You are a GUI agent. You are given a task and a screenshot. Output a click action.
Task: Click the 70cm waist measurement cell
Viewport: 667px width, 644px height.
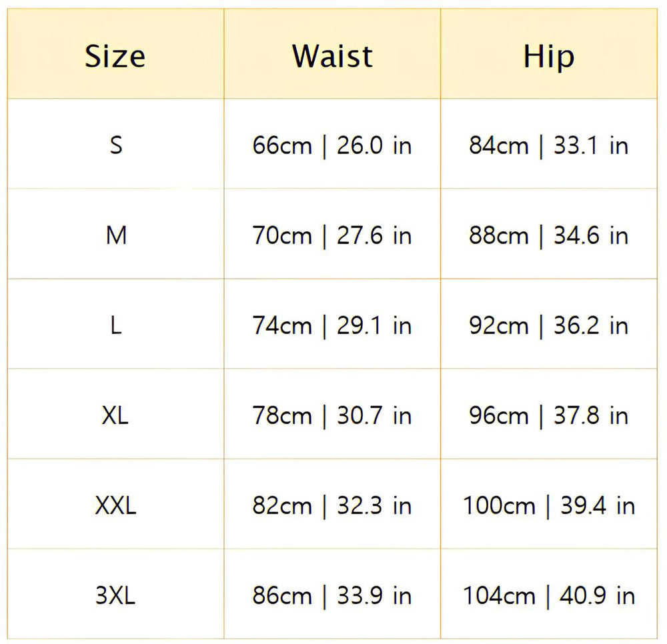point(332,235)
